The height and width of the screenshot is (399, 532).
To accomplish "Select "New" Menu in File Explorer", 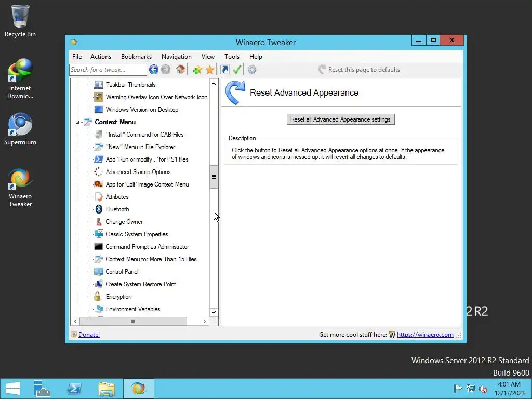I will (140, 147).
